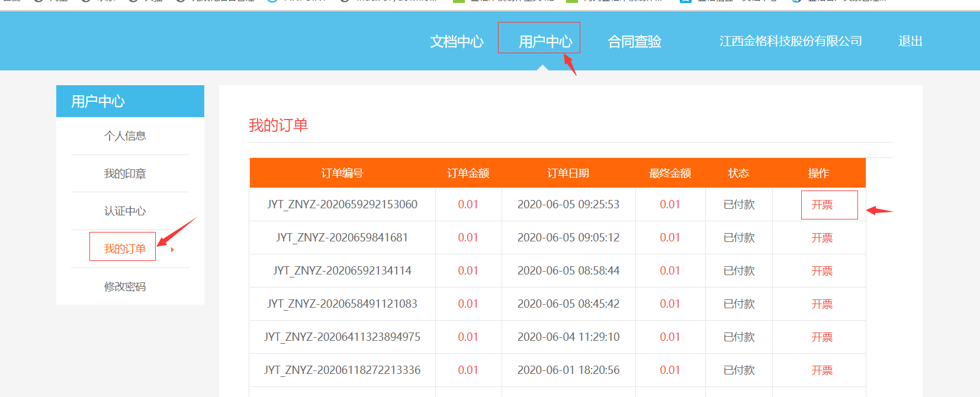
Task: Click the 订单日期 column header
Action: 568,173
